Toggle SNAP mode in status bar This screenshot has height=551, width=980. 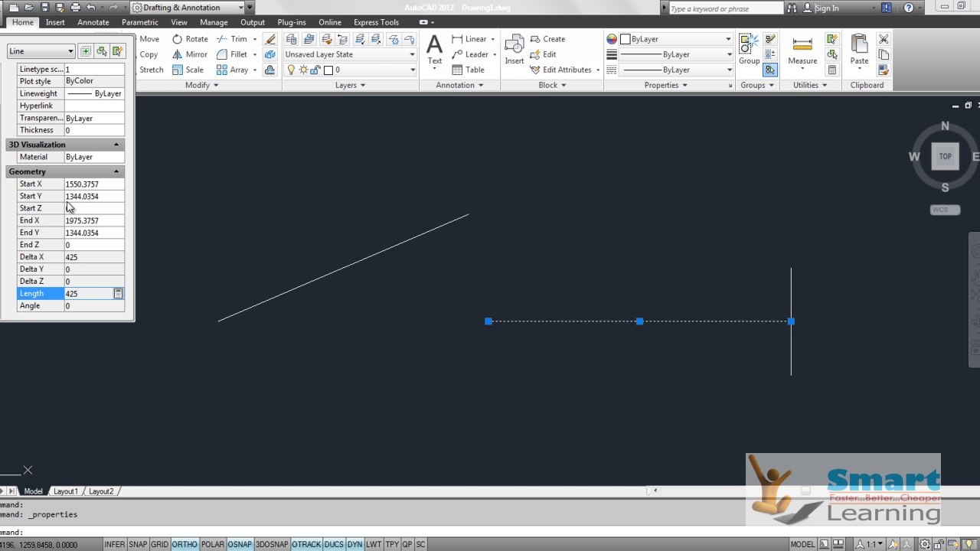point(138,544)
